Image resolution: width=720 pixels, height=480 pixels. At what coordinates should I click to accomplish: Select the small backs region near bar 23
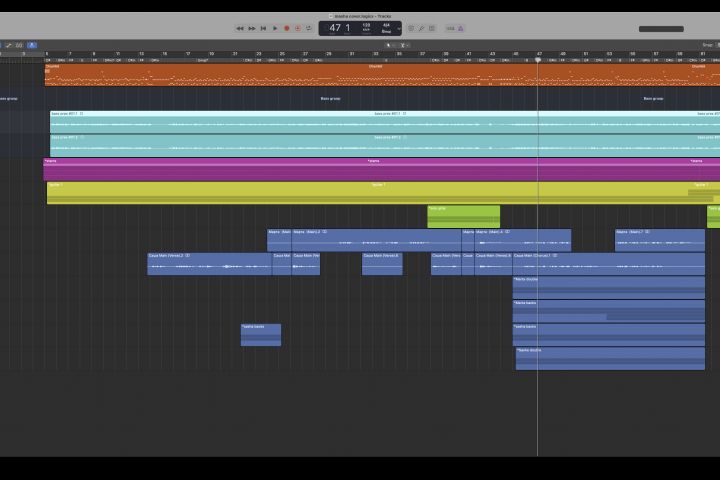pos(261,335)
